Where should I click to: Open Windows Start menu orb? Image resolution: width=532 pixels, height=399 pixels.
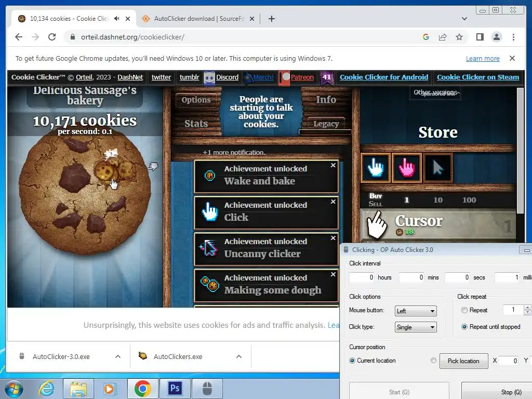point(14,389)
